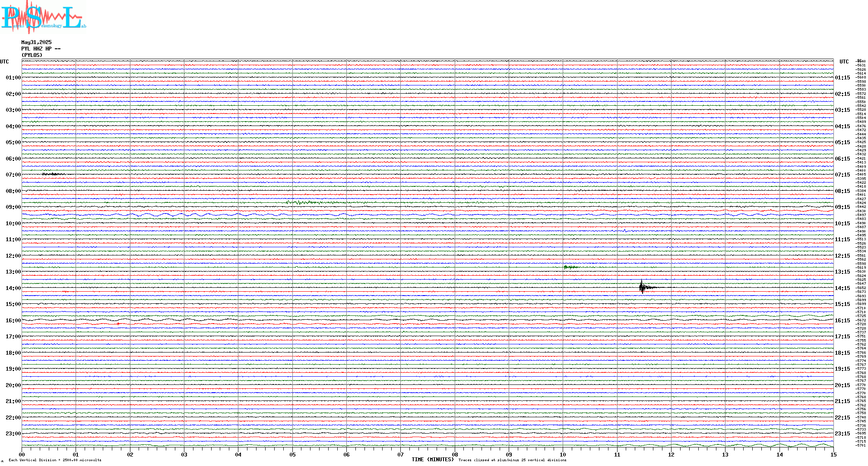Click the UTC label on the left side
The height and width of the screenshot is (466, 868).
point(4,62)
